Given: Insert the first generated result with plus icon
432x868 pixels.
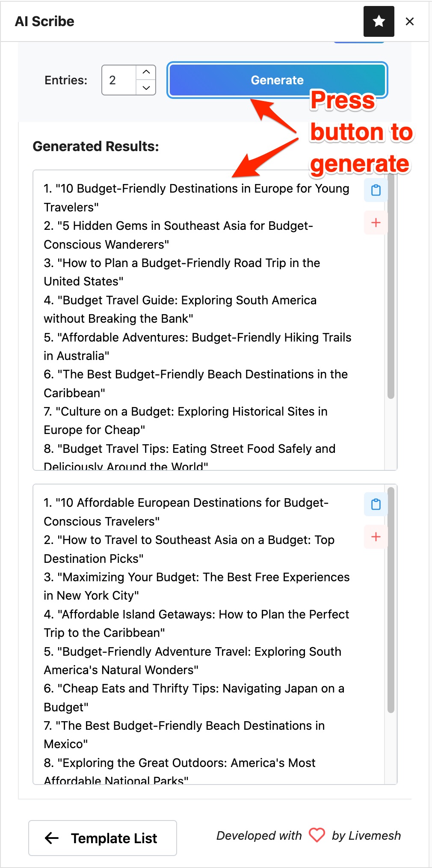Looking at the screenshot, I should pyautogui.click(x=376, y=223).
